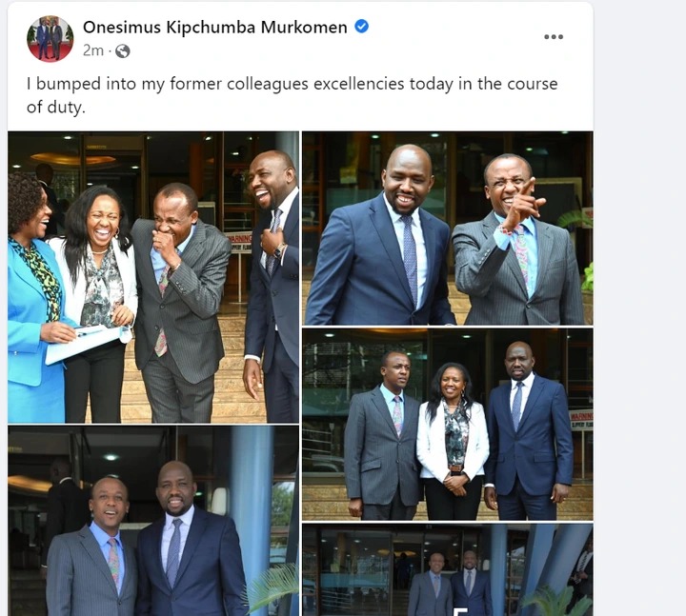The width and height of the screenshot is (686, 616).
Task: Open photo of four people laughing
Action: click(153, 277)
